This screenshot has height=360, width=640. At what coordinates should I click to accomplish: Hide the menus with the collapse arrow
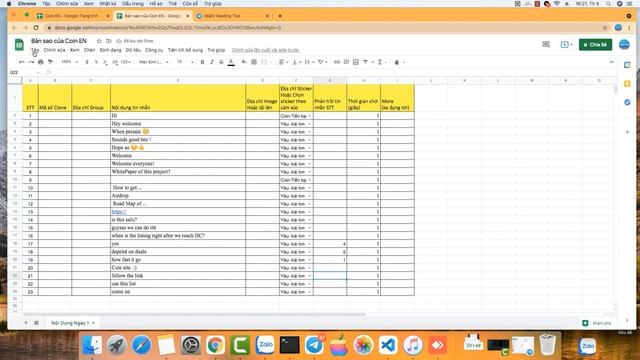[611, 62]
